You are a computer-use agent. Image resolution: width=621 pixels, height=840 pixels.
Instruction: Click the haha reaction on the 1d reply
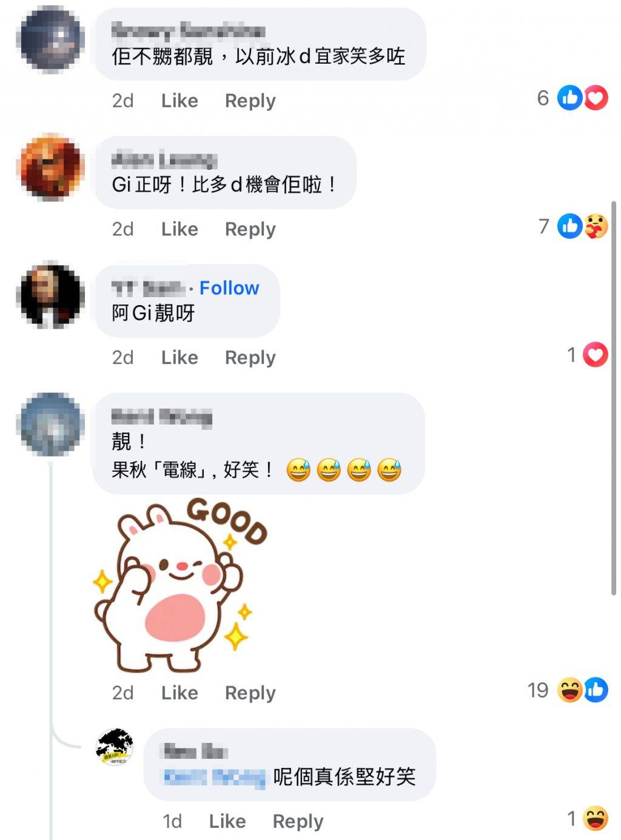pyautogui.click(x=596, y=818)
